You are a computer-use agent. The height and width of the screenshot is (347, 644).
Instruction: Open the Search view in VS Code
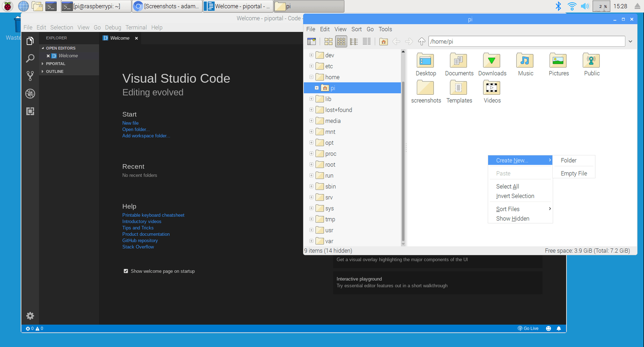(30, 58)
